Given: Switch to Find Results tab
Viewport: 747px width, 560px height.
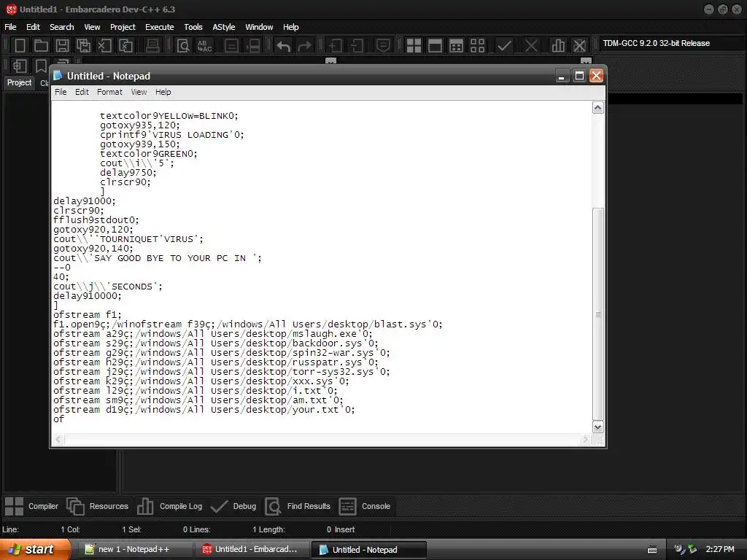Looking at the screenshot, I should pos(298,506).
